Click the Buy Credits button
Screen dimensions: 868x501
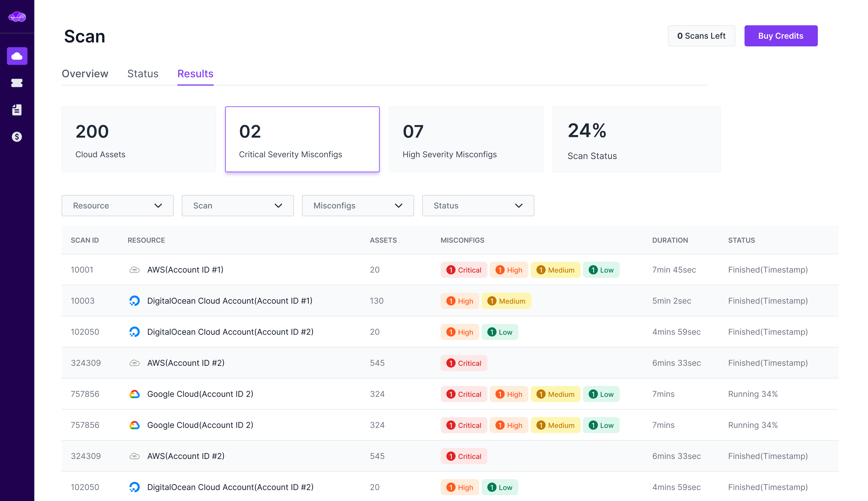[x=780, y=36]
